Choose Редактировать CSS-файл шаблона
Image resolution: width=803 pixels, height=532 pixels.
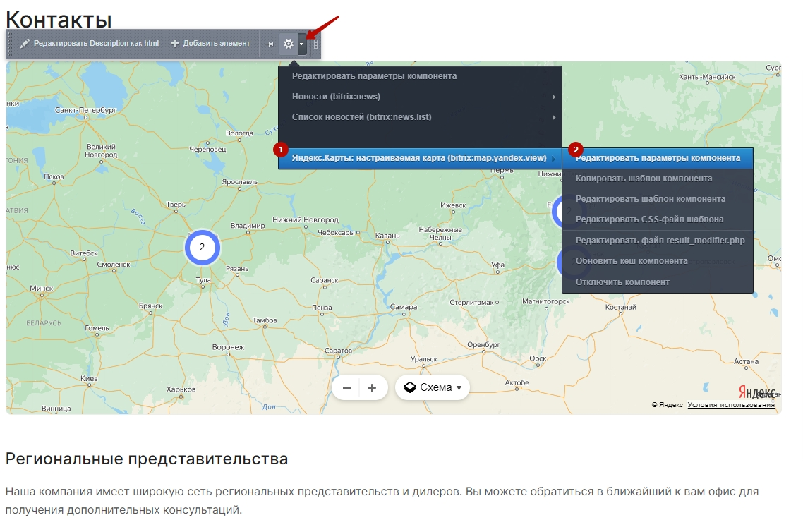click(x=658, y=219)
